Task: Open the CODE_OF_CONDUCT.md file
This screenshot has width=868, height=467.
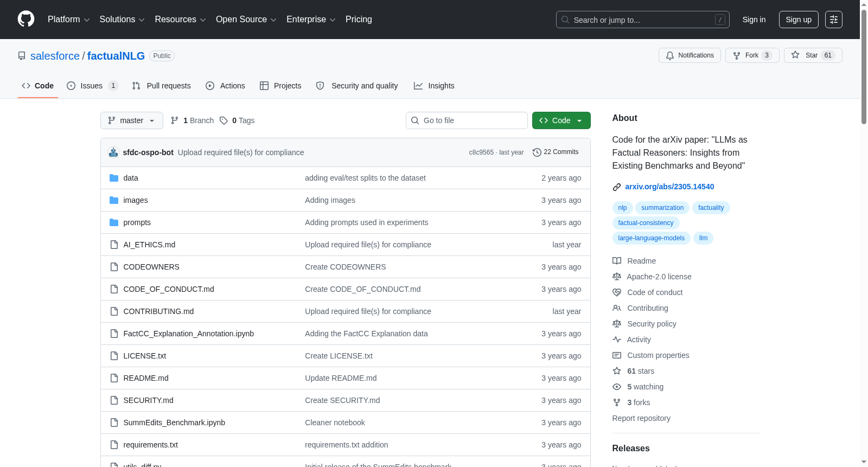Action: click(x=169, y=289)
